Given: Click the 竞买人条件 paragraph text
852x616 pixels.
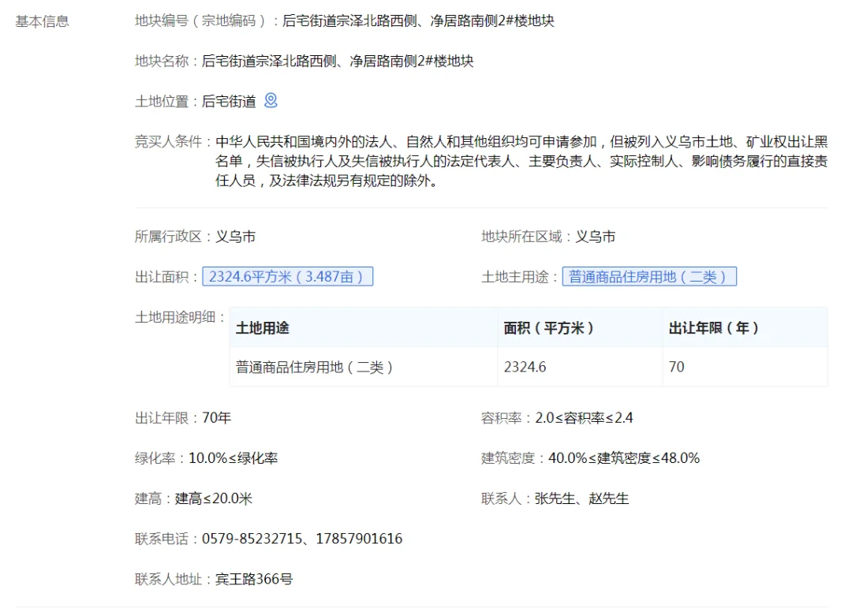Looking at the screenshot, I should (x=521, y=162).
